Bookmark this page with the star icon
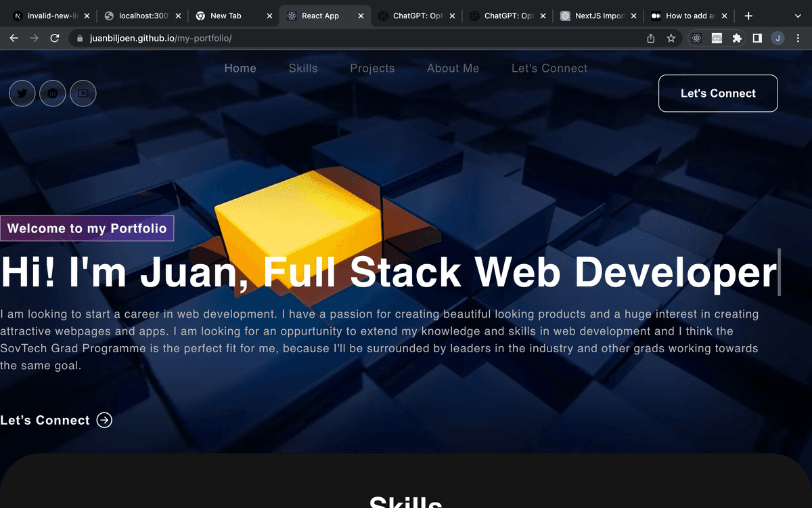Image resolution: width=812 pixels, height=508 pixels. 671,39
